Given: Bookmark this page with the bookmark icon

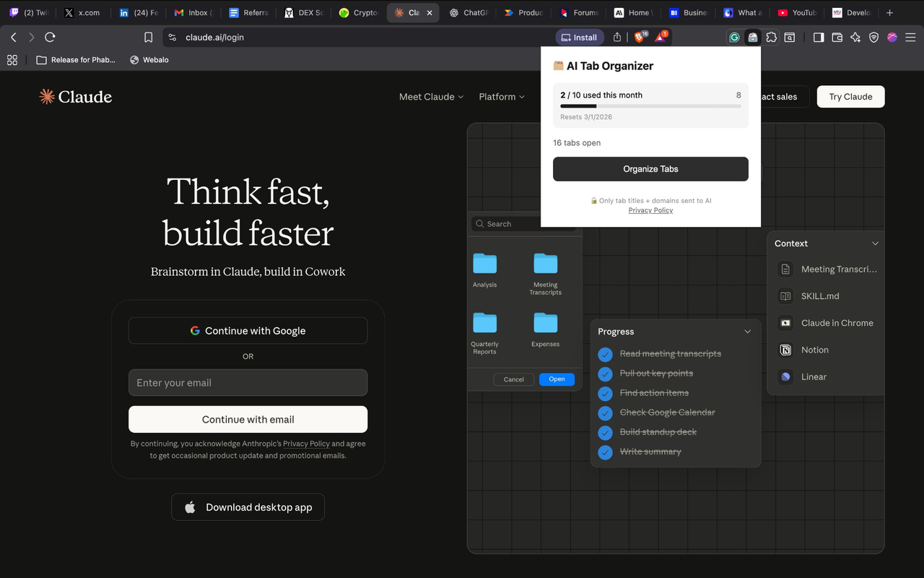Looking at the screenshot, I should [x=149, y=38].
